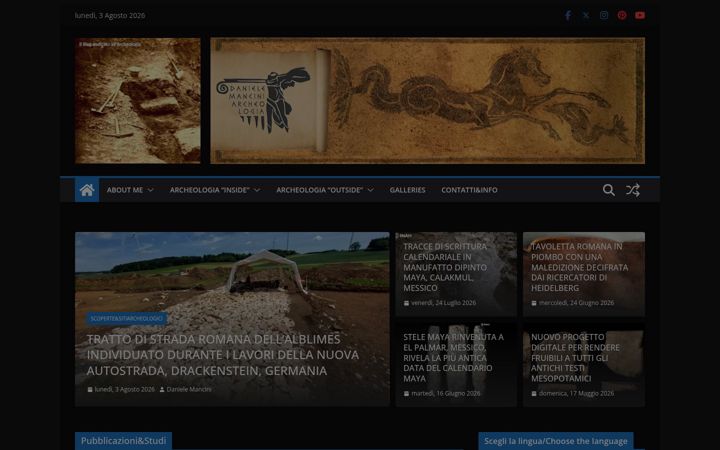Open the Pinterest social icon
The height and width of the screenshot is (450, 720).
[622, 15]
